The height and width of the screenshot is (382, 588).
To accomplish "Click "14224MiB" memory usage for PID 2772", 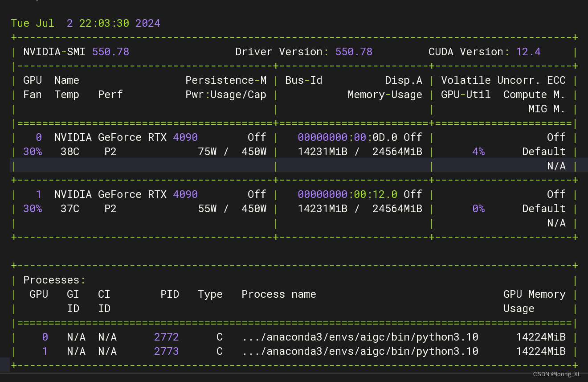I will [541, 337].
